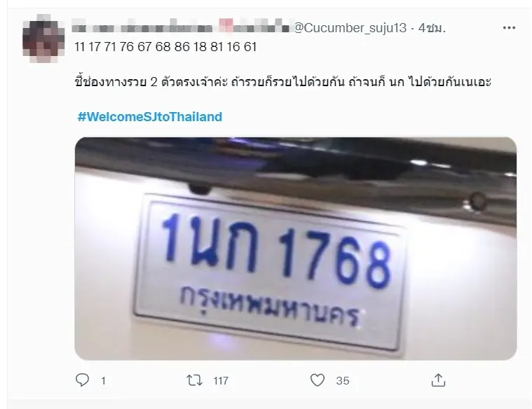
Task: Click the retweet count 117
Action: (221, 381)
